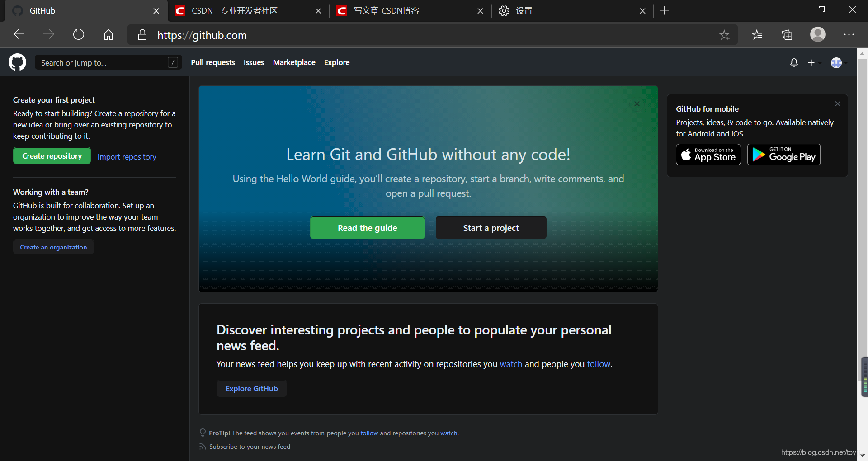Open browser collections icon

point(787,35)
